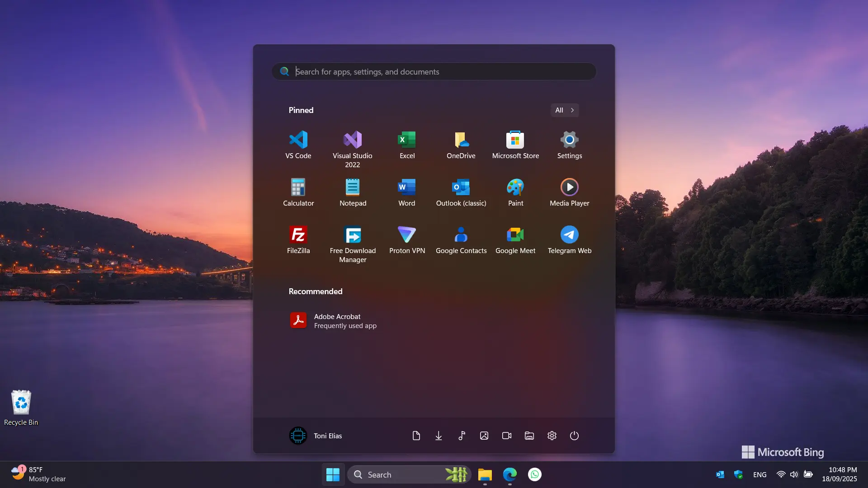This screenshot has height=488, width=868.
Task: Open the Settings gear next to power
Action: tap(552, 436)
